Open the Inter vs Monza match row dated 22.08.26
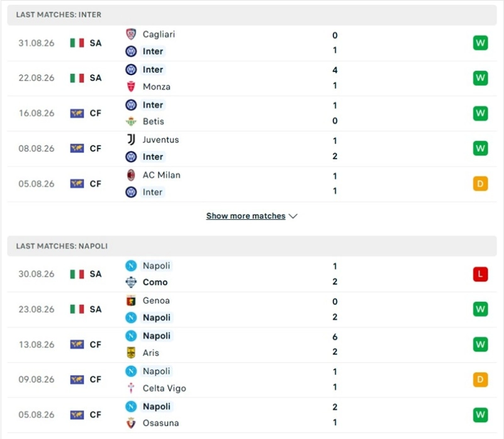 pyautogui.click(x=252, y=78)
